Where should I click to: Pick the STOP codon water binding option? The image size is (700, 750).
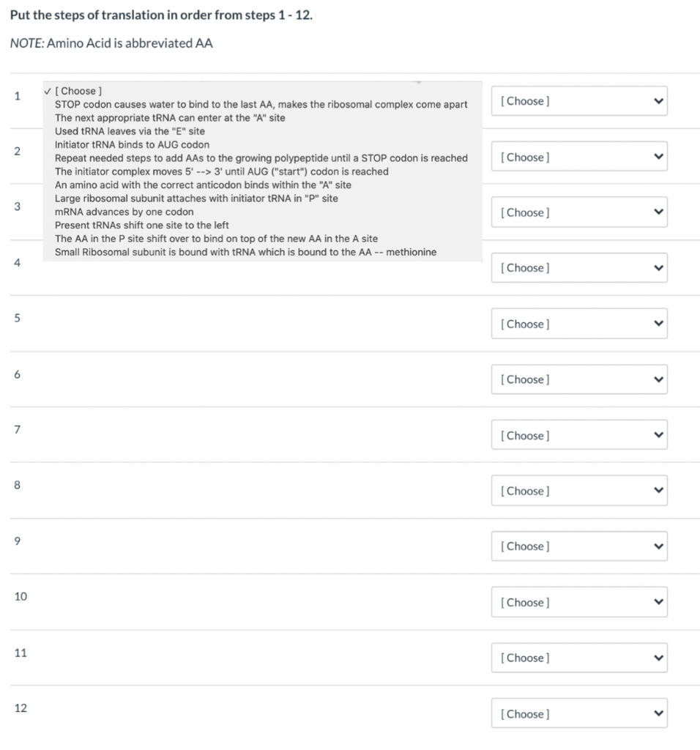point(260,104)
